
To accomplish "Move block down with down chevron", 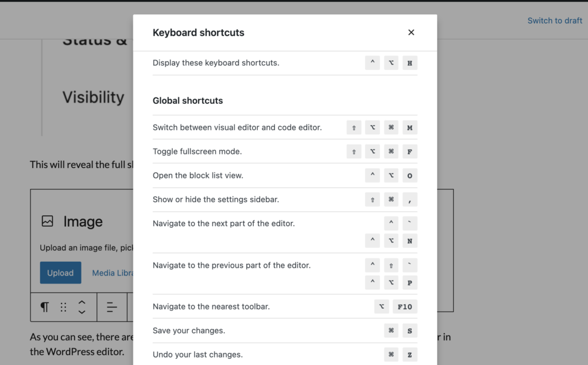I will point(82,312).
